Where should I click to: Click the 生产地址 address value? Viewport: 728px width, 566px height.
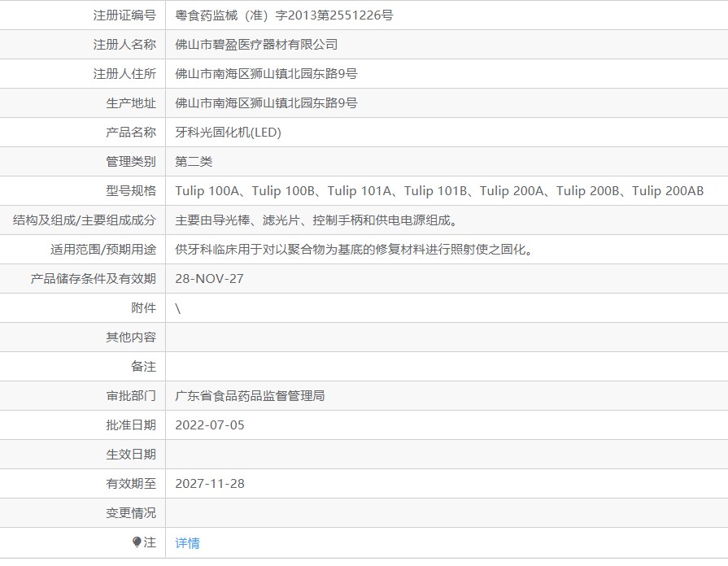point(266,103)
